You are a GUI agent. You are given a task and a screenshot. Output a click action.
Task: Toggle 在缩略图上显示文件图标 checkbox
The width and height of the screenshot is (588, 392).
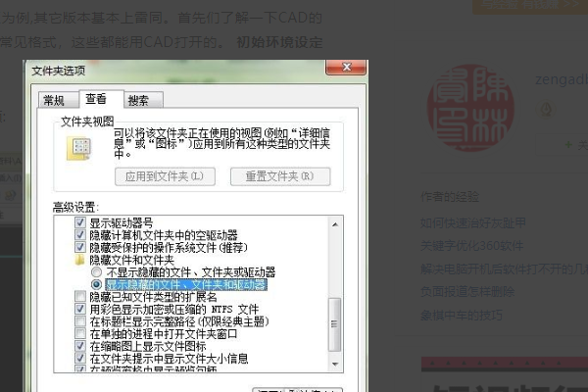[80, 346]
